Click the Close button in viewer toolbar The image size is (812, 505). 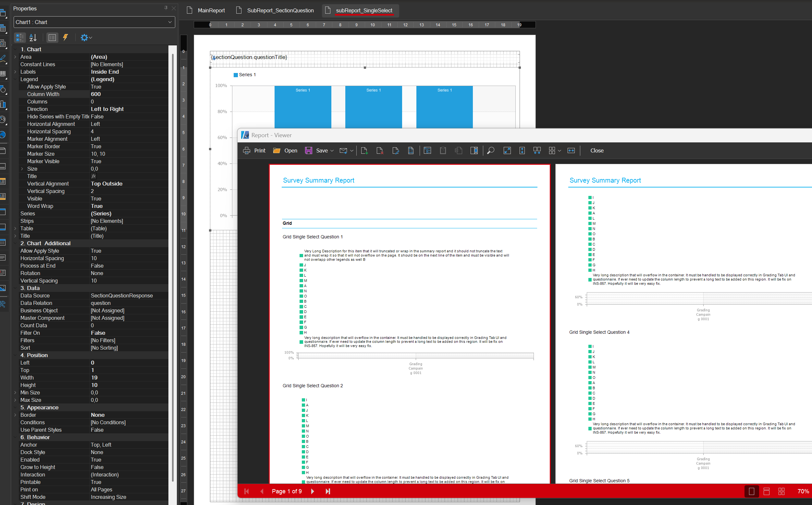click(597, 150)
